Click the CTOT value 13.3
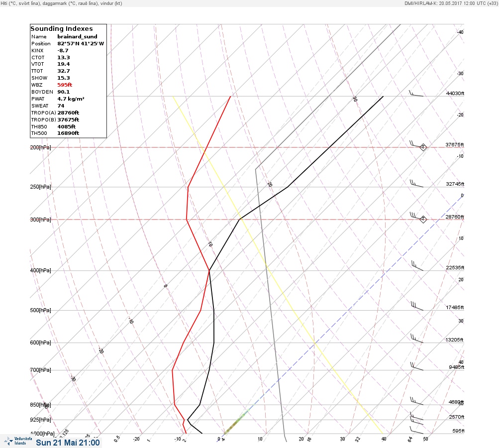Image resolution: width=499 pixels, height=448 pixels. click(64, 58)
